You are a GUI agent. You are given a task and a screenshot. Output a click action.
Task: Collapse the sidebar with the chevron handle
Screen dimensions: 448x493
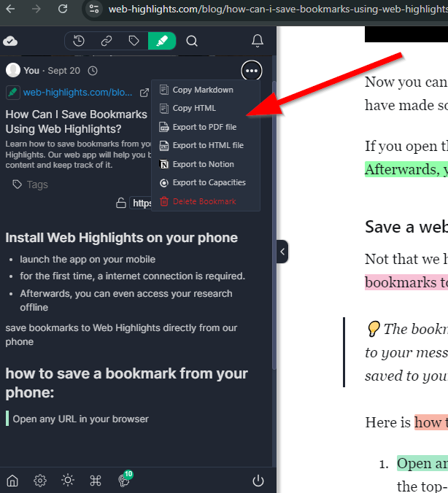282,252
